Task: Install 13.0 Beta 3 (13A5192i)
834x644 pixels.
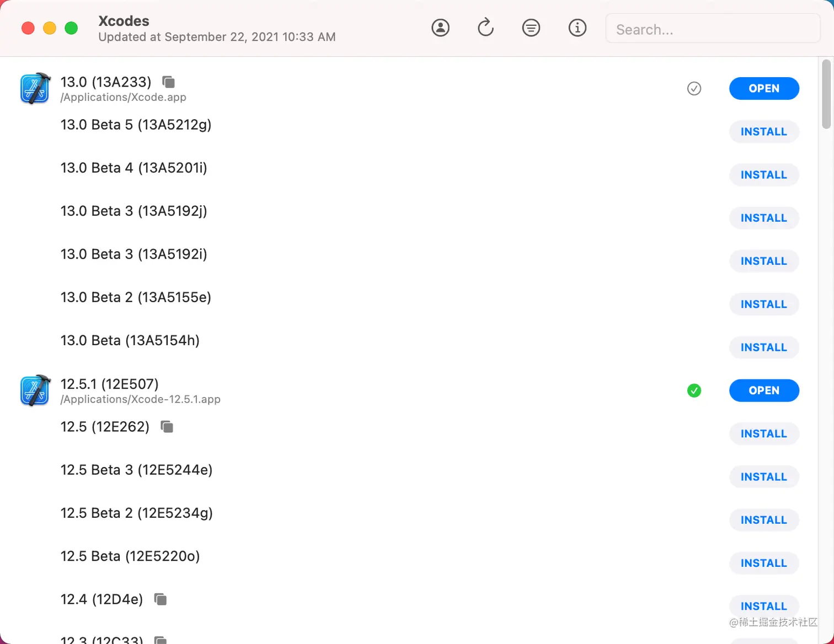Action: (x=764, y=261)
